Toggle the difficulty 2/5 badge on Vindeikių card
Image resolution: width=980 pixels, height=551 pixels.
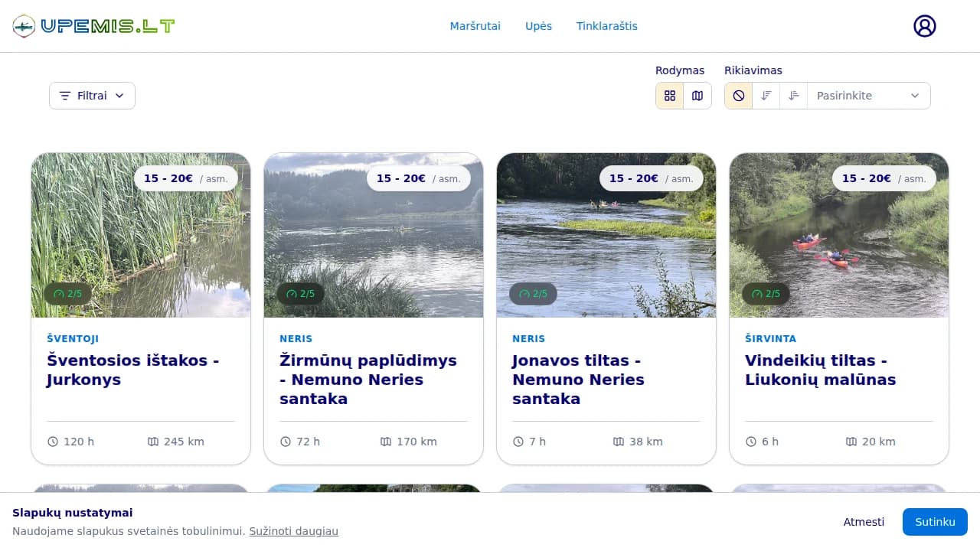pyautogui.click(x=766, y=294)
